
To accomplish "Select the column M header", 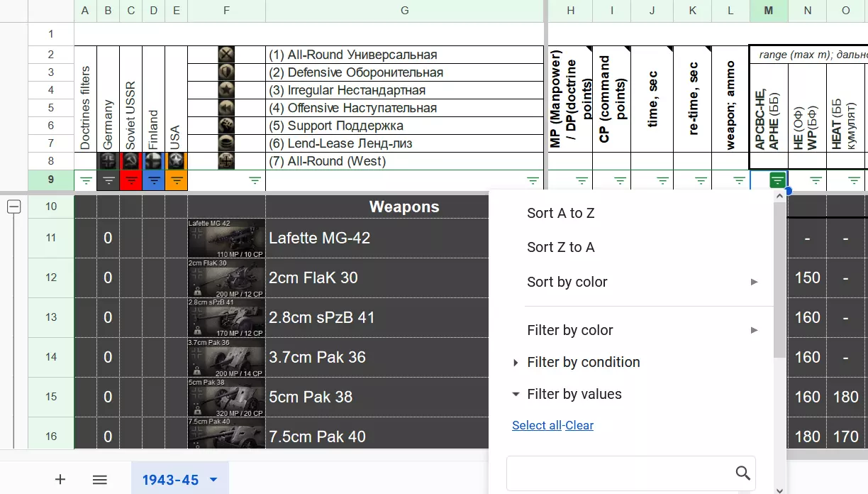I will click(769, 11).
